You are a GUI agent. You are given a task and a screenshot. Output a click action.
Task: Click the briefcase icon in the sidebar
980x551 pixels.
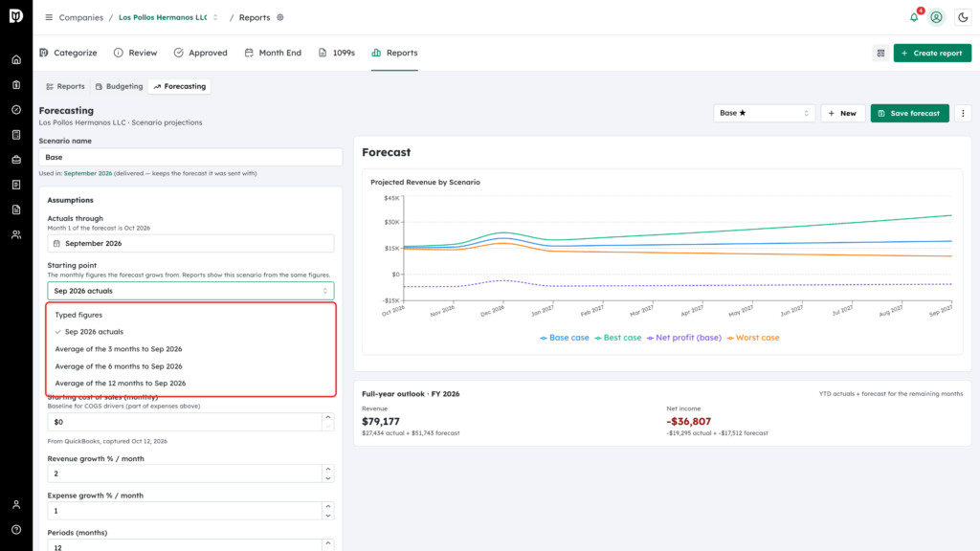tap(16, 160)
